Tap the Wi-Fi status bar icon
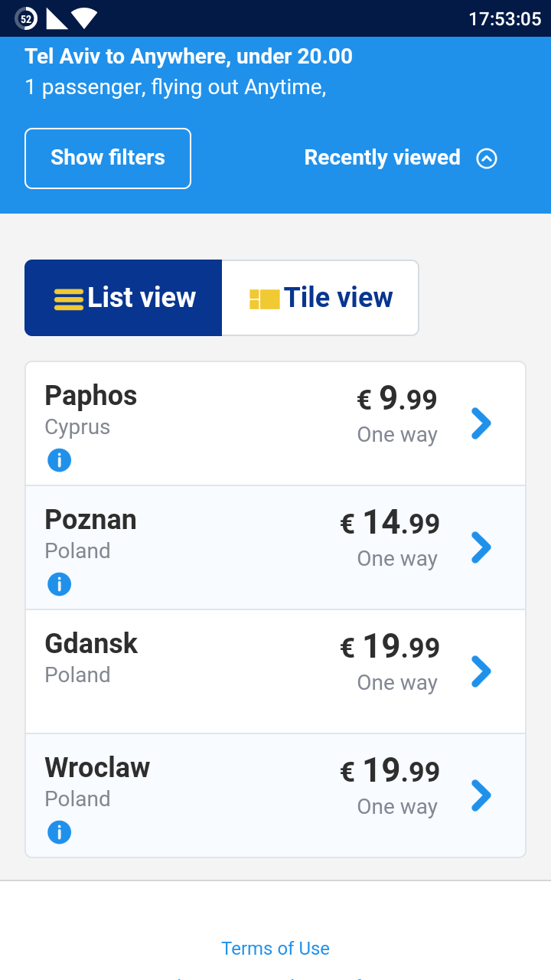 [83, 18]
